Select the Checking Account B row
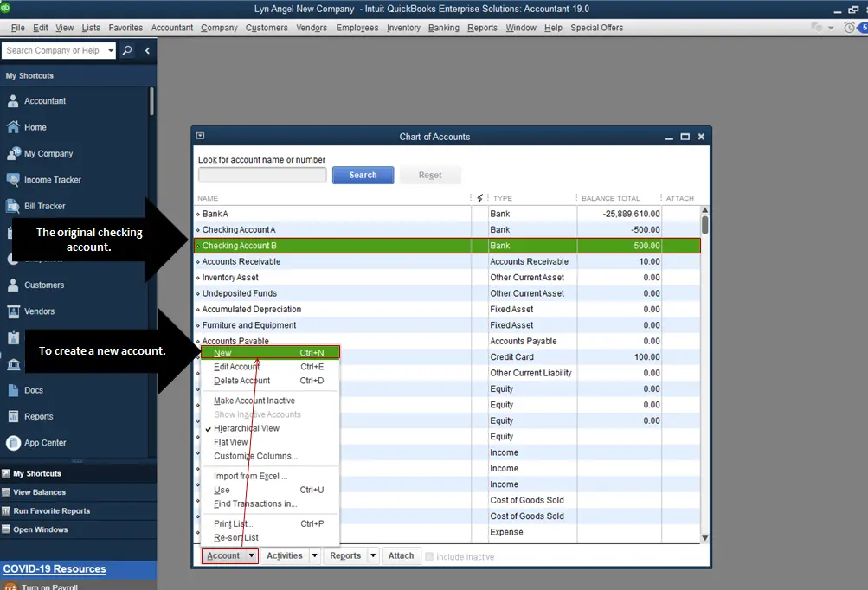 tap(447, 246)
